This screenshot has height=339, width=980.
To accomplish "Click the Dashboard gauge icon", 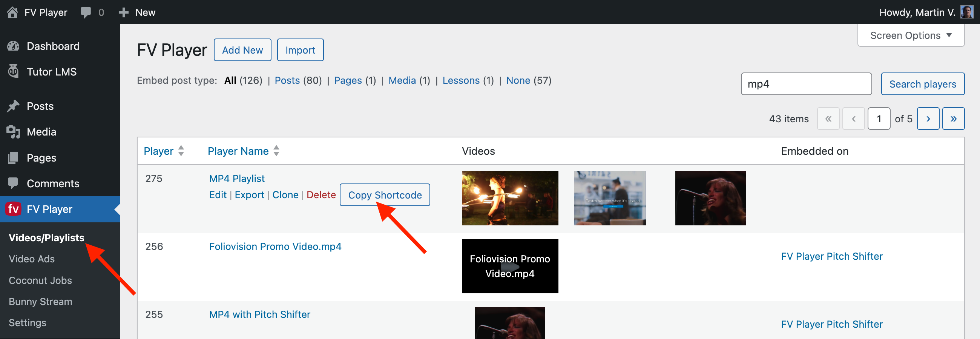I will point(13,46).
